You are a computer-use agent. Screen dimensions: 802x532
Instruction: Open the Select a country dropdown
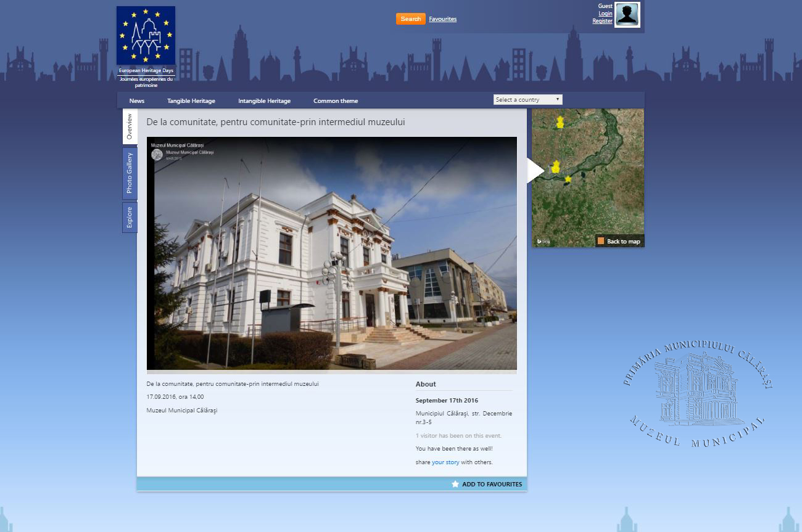(x=527, y=99)
